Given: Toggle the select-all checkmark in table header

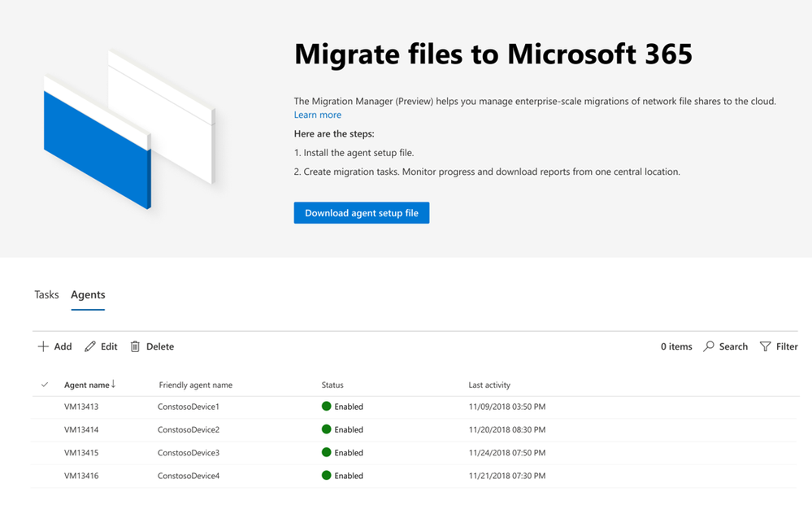Looking at the screenshot, I should pyautogui.click(x=45, y=385).
